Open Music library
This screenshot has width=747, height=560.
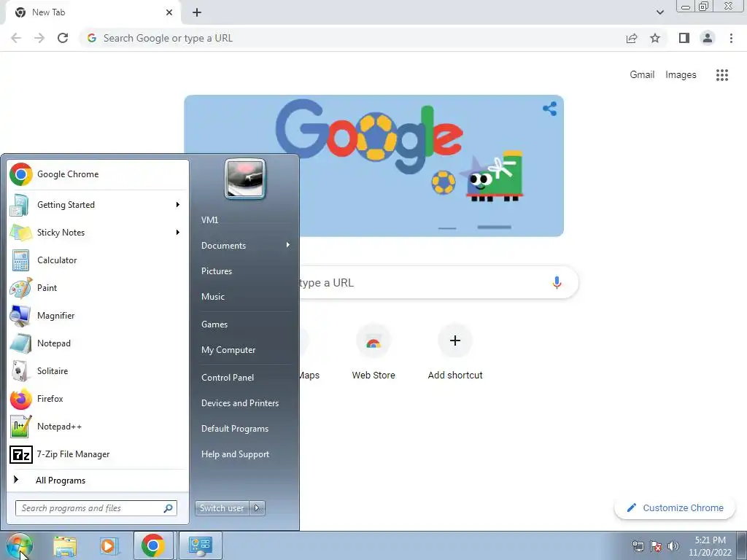click(212, 297)
